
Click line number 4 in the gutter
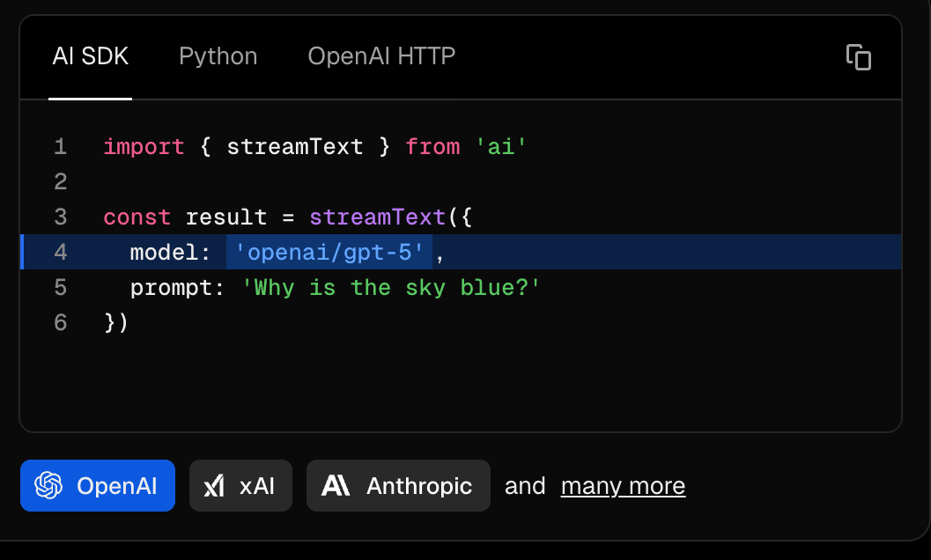coord(61,253)
